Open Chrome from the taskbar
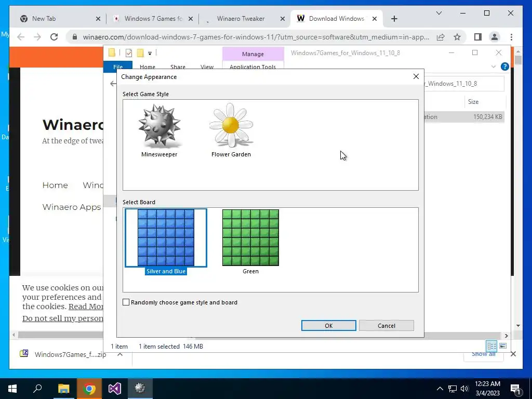532x399 pixels. (x=89, y=388)
